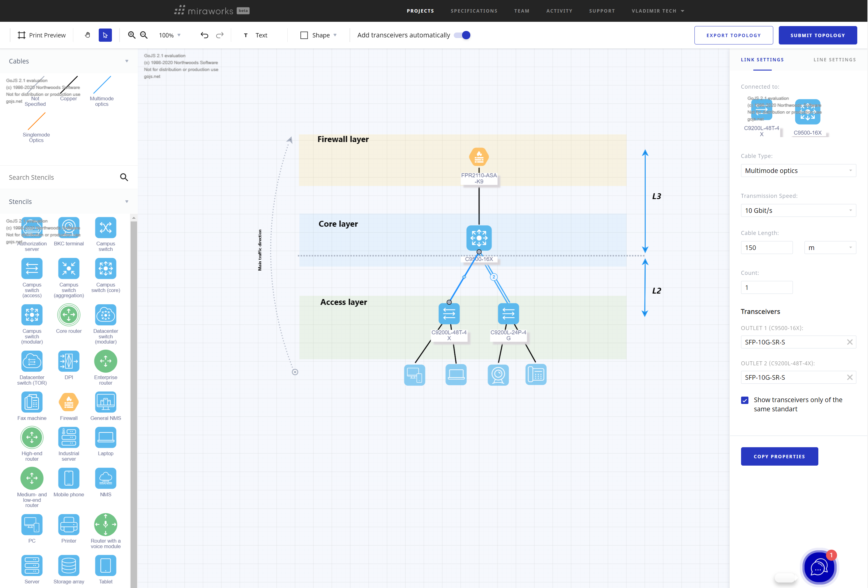
Task: Open the chat support bubble
Action: (x=818, y=567)
